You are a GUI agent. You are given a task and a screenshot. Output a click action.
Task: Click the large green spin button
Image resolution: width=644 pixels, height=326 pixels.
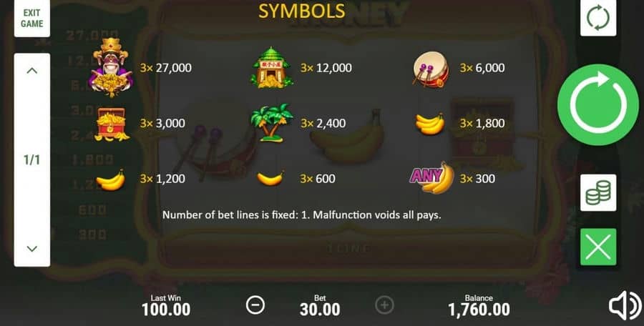click(x=598, y=104)
